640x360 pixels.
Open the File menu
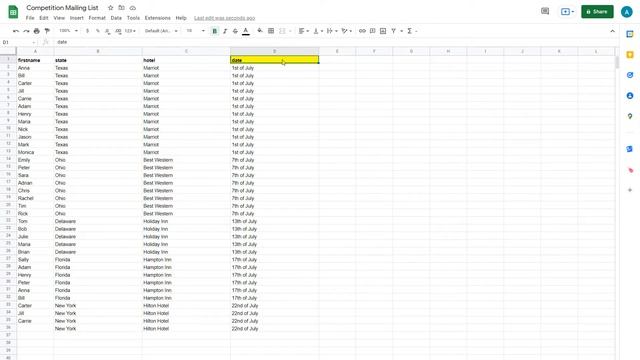pos(30,18)
